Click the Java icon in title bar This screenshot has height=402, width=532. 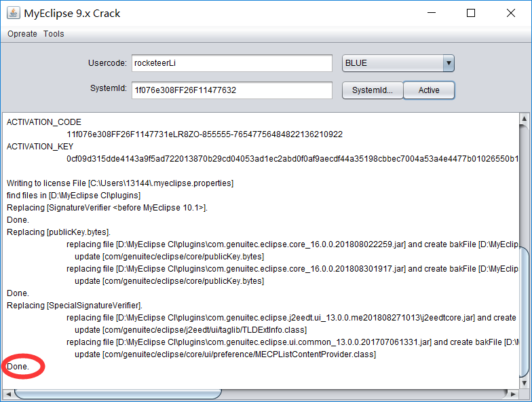point(14,14)
